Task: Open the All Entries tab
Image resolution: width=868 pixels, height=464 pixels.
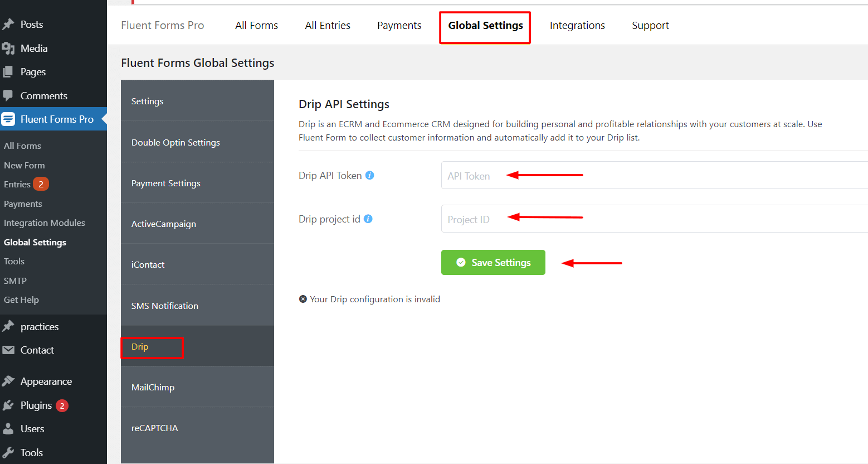Action: point(328,26)
